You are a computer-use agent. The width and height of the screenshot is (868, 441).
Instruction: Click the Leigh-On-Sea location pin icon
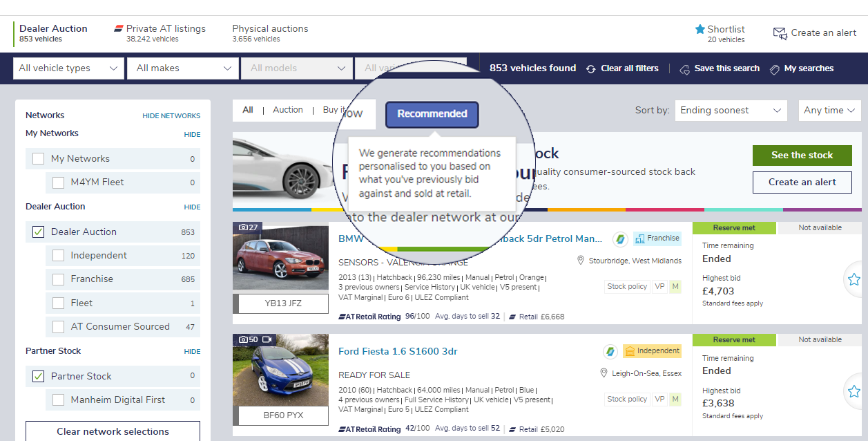pyautogui.click(x=604, y=373)
